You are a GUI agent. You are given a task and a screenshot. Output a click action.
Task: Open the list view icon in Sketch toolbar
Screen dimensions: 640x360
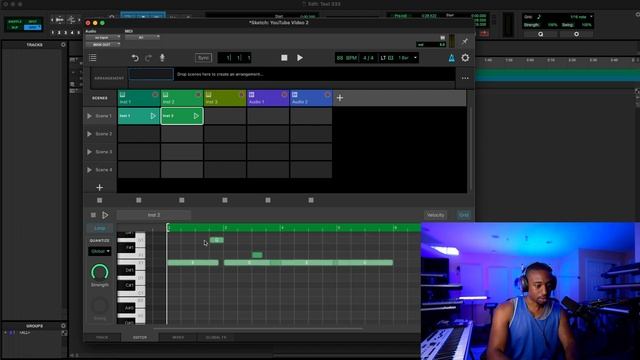click(93, 58)
